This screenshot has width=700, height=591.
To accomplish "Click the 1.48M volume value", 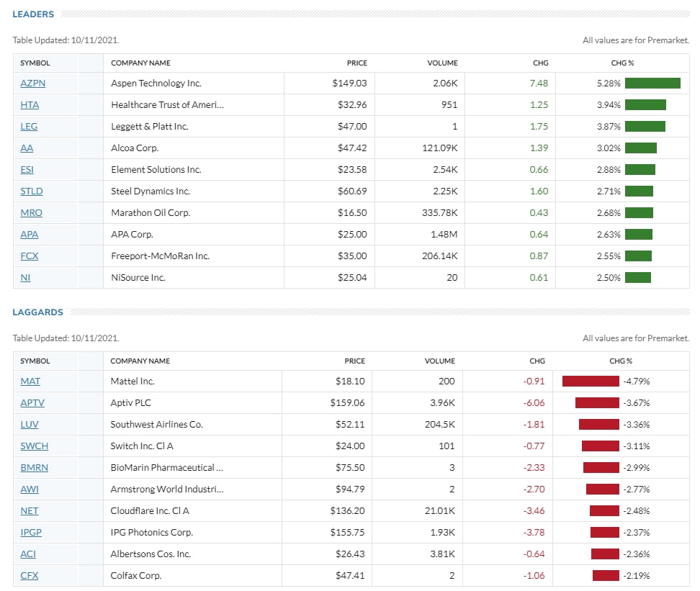I will point(444,235).
